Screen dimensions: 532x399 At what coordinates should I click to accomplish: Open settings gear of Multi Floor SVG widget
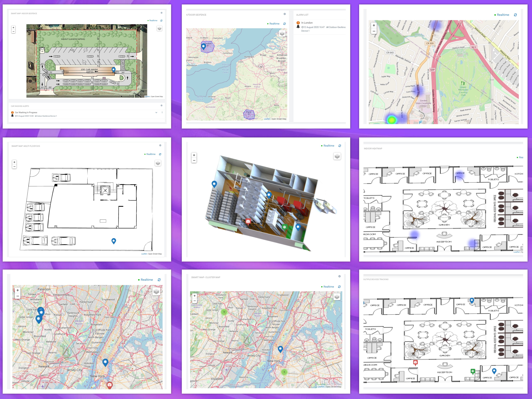click(x=160, y=146)
